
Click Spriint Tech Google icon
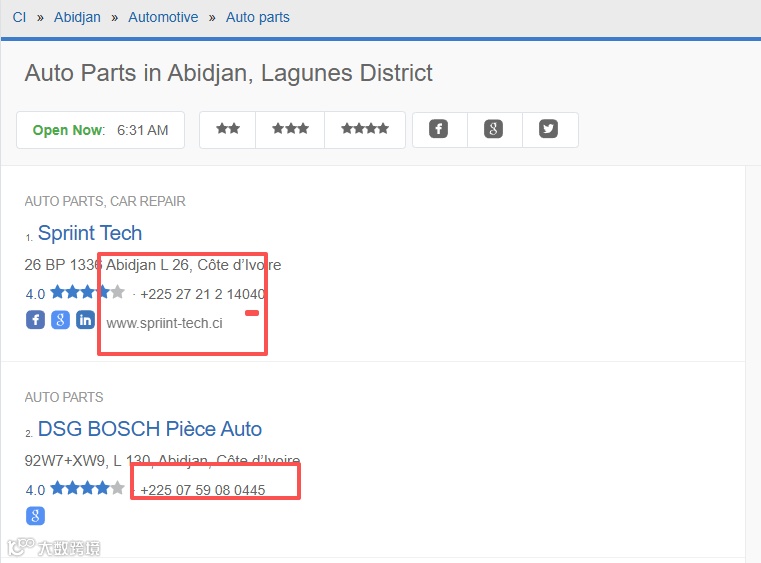pyautogui.click(x=60, y=320)
